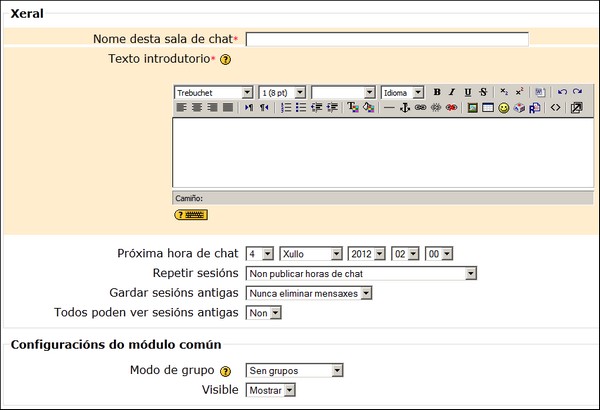Open the Modo de grupo dropdown
This screenshot has height=410, width=600.
click(x=295, y=371)
